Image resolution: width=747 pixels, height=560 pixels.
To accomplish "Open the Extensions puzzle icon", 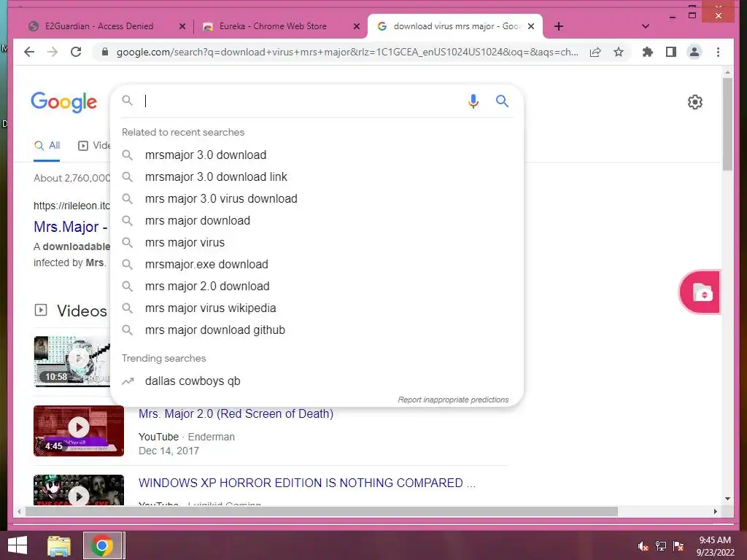I will pos(648,52).
